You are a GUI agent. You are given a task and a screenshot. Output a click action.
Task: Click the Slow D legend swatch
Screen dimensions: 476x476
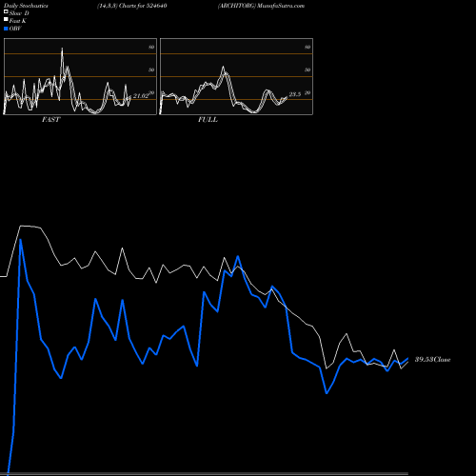[x=6, y=11]
